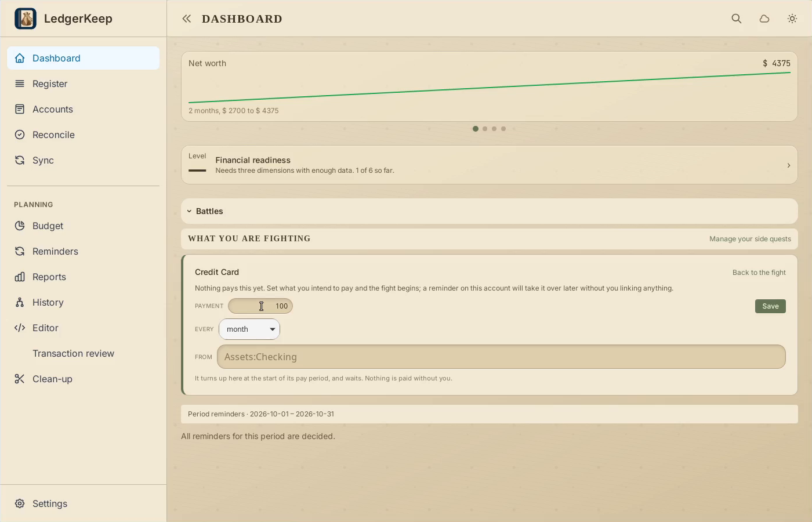Toggle light theme with the sun icon
This screenshot has width=812, height=522.
pyautogui.click(x=792, y=19)
